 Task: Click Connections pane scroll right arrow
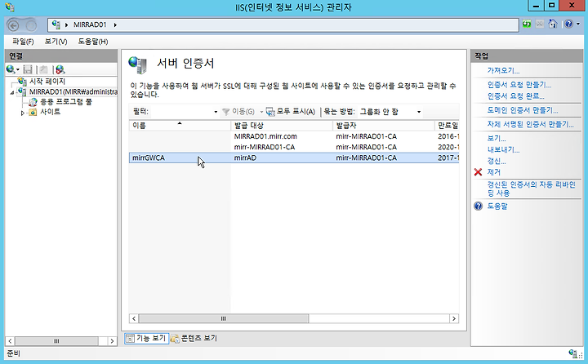[112, 341]
